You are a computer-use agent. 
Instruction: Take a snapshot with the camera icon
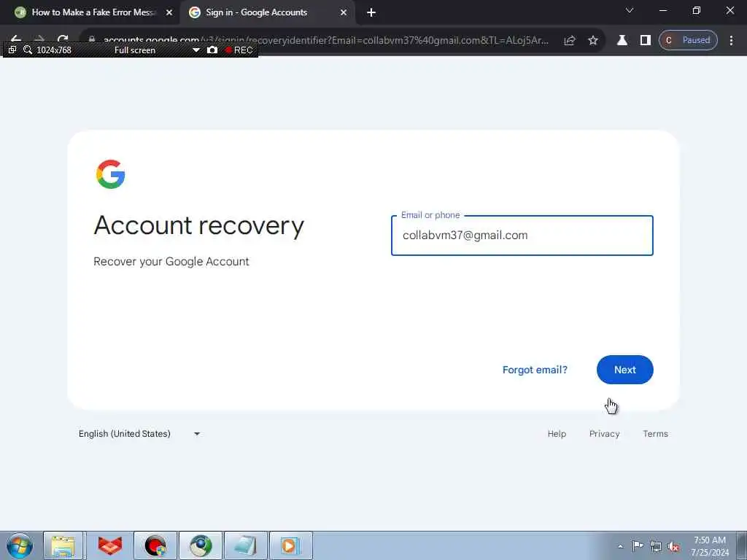pos(212,50)
